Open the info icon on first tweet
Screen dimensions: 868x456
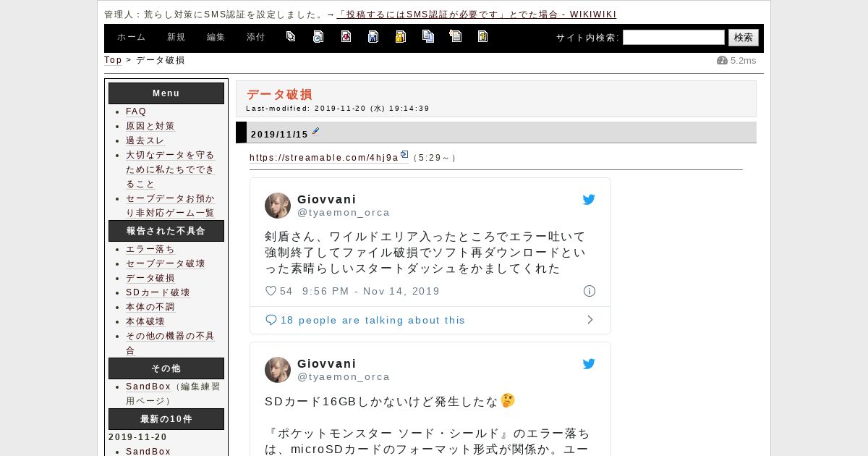590,291
